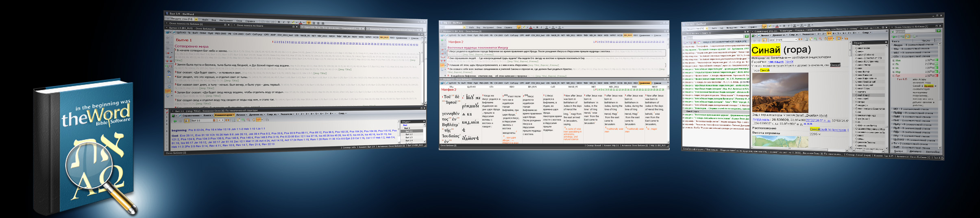Click the Bold formatting icon

pyautogui.click(x=279, y=22)
